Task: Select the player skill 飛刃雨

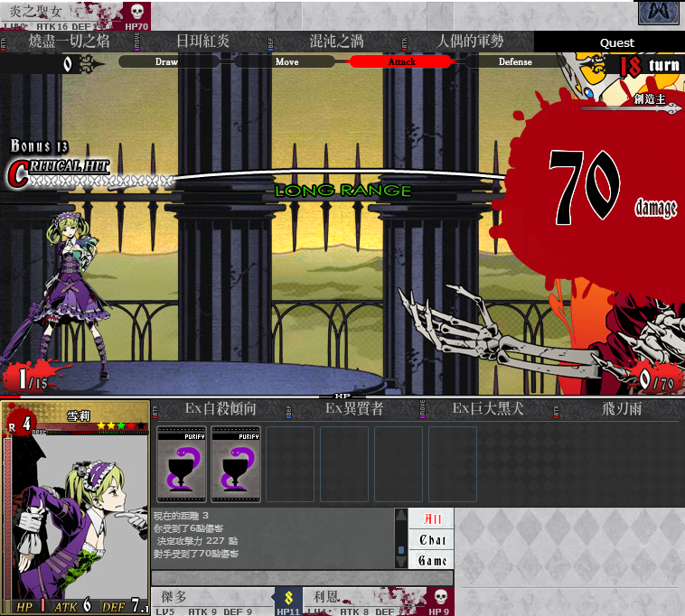Action: click(x=622, y=409)
